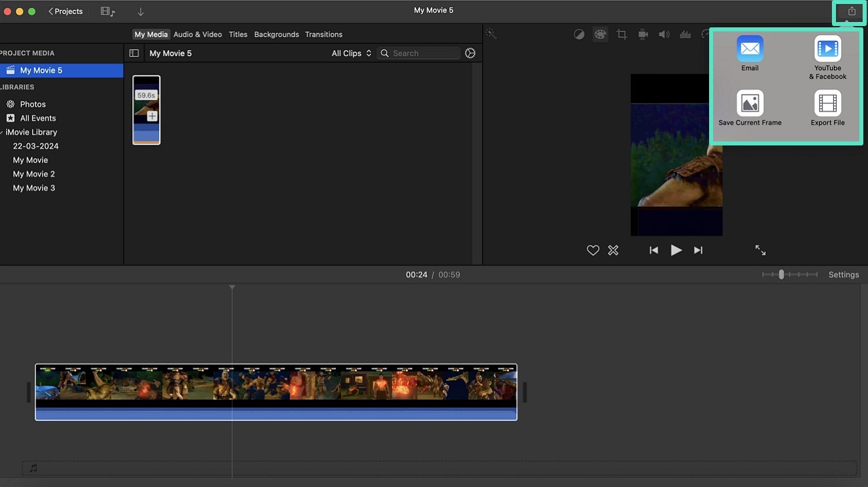This screenshot has width=868, height=487.
Task: Click the Import media down-arrow
Action: 140,11
